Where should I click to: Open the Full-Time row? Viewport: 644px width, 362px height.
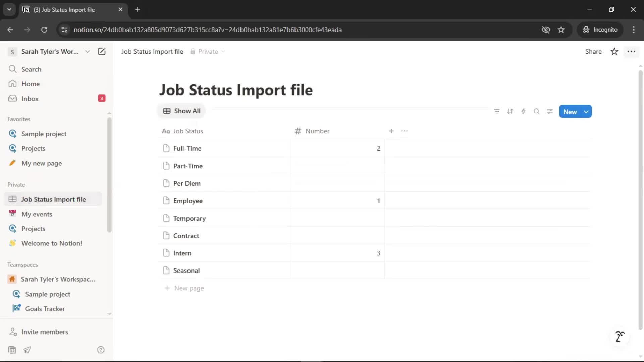[x=187, y=148]
